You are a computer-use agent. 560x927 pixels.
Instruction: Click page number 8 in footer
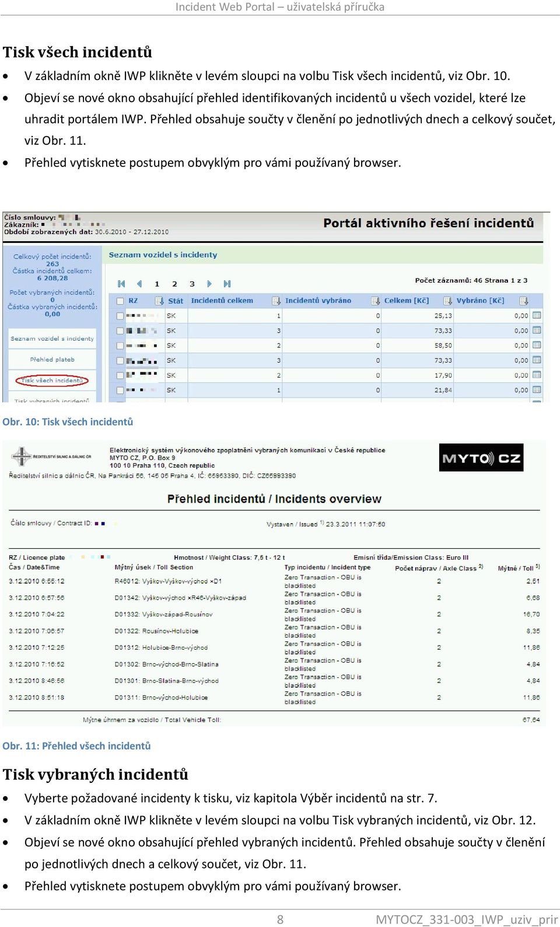pyautogui.click(x=280, y=919)
